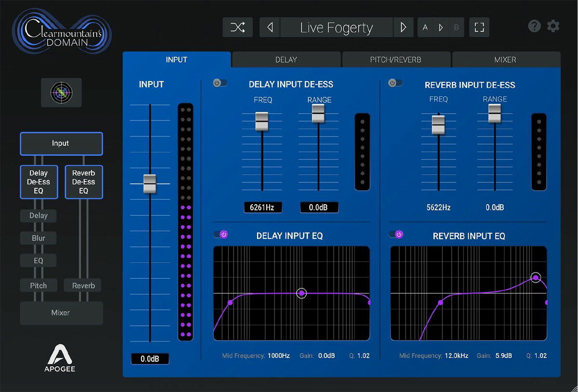This screenshot has width=578, height=392.
Task: Click the FREQ slider handle in Delay De-Ess
Action: [x=262, y=122]
